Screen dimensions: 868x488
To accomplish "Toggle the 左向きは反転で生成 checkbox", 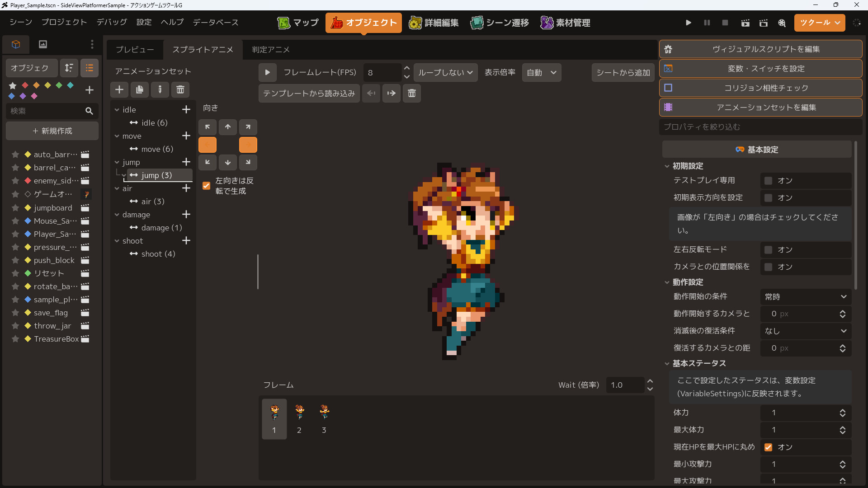I will [x=207, y=186].
